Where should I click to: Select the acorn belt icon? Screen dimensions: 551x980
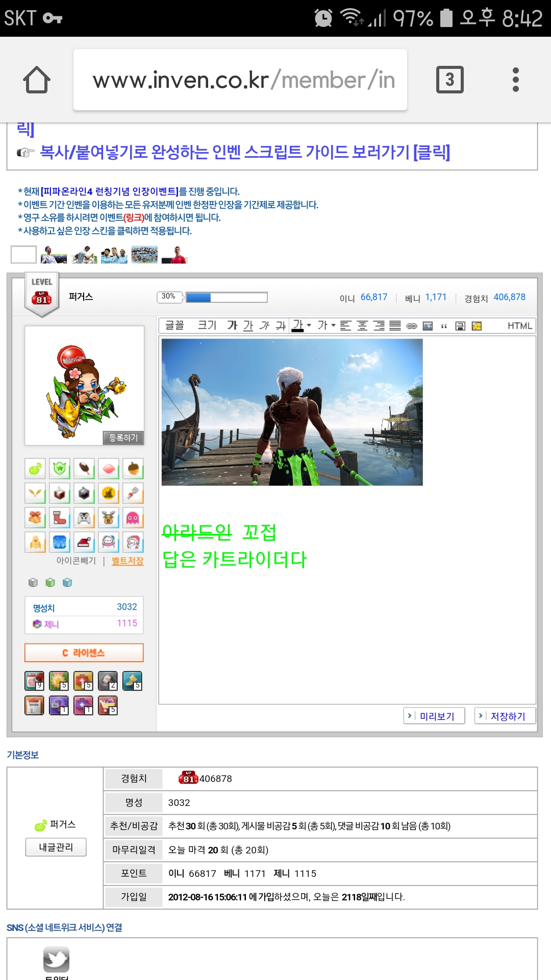[133, 469]
